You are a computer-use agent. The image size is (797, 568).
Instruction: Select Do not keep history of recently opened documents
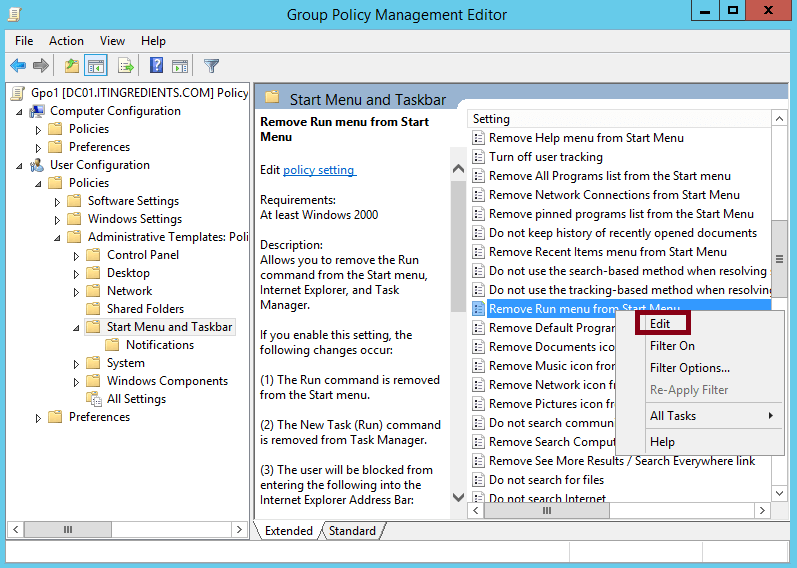623,233
